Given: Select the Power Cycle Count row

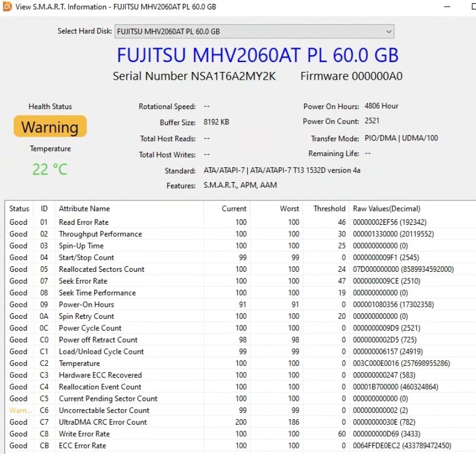Looking at the screenshot, I should coord(240,328).
